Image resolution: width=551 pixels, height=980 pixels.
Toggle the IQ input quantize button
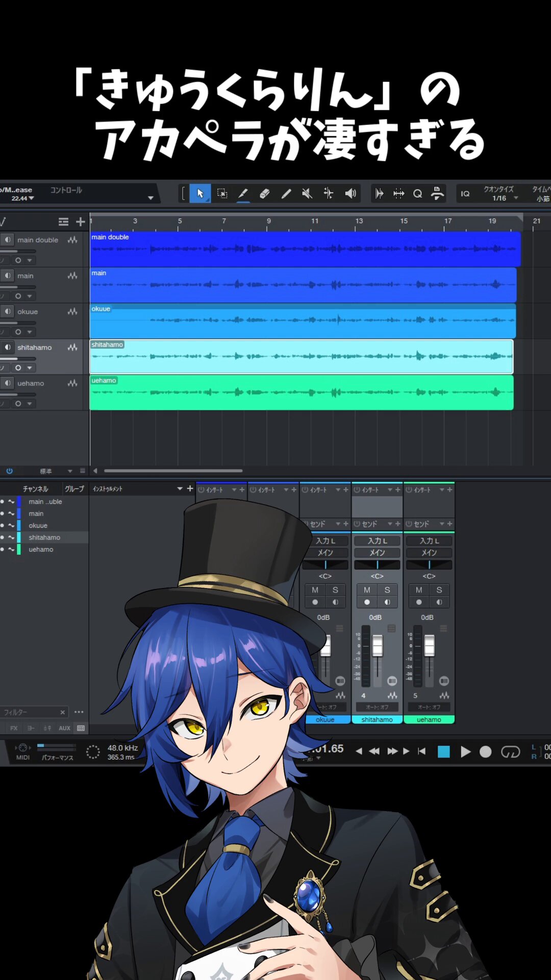pyautogui.click(x=465, y=193)
